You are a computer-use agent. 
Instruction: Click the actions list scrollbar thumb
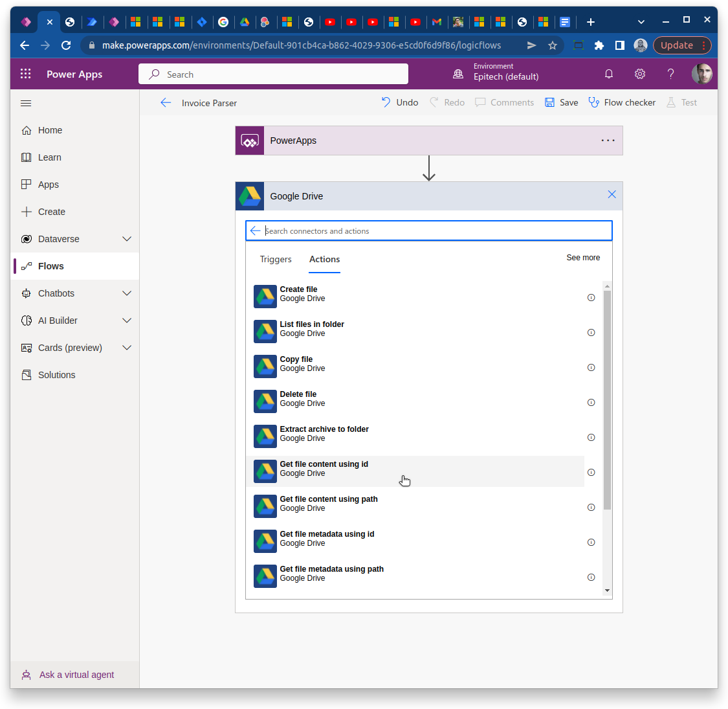(607, 400)
